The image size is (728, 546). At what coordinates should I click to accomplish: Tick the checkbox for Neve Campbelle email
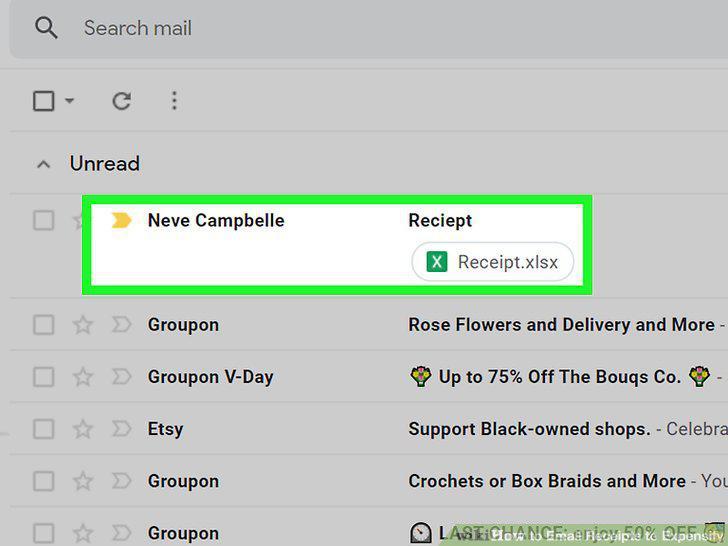point(44,220)
